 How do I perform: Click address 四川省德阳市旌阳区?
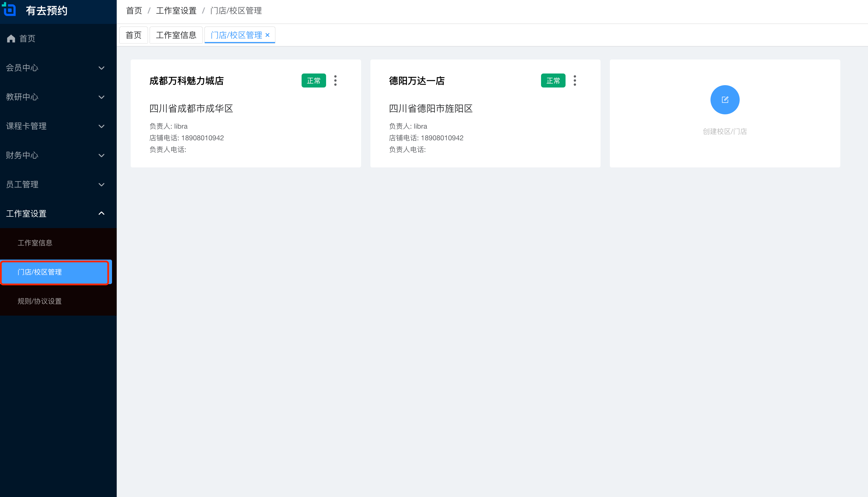point(431,108)
